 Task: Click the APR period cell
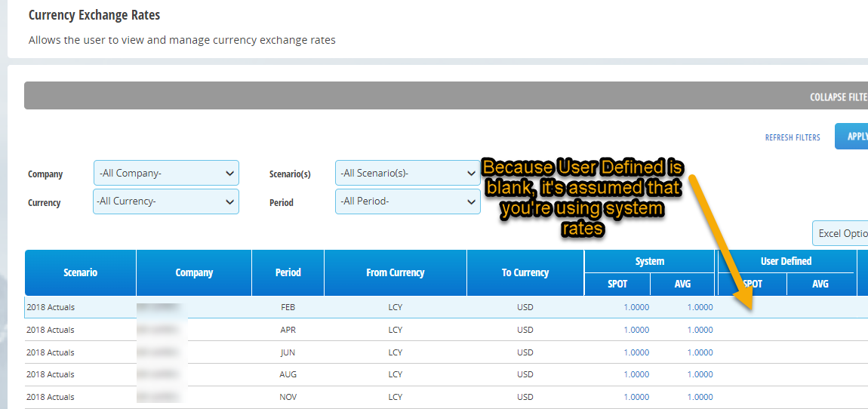click(x=288, y=330)
